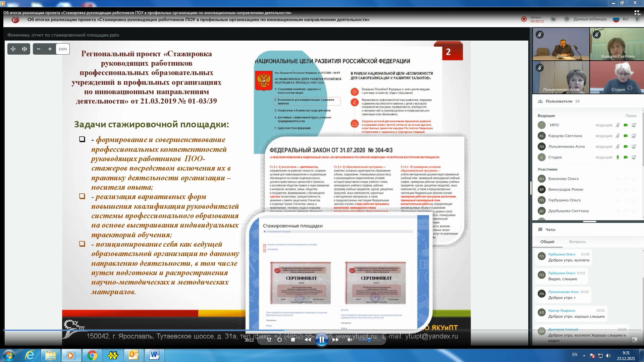Click muted mic icon on Карцева Светлана video

click(597, 35)
